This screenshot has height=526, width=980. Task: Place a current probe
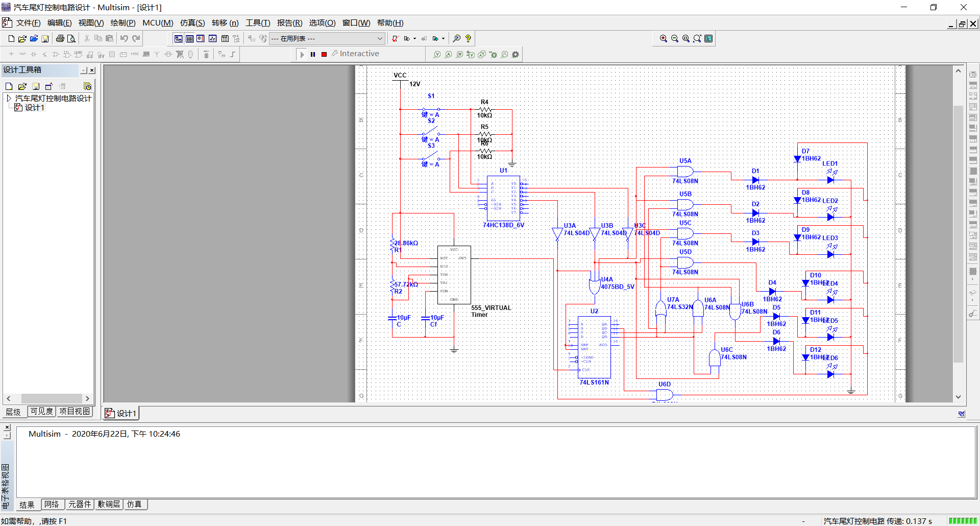tap(448, 54)
